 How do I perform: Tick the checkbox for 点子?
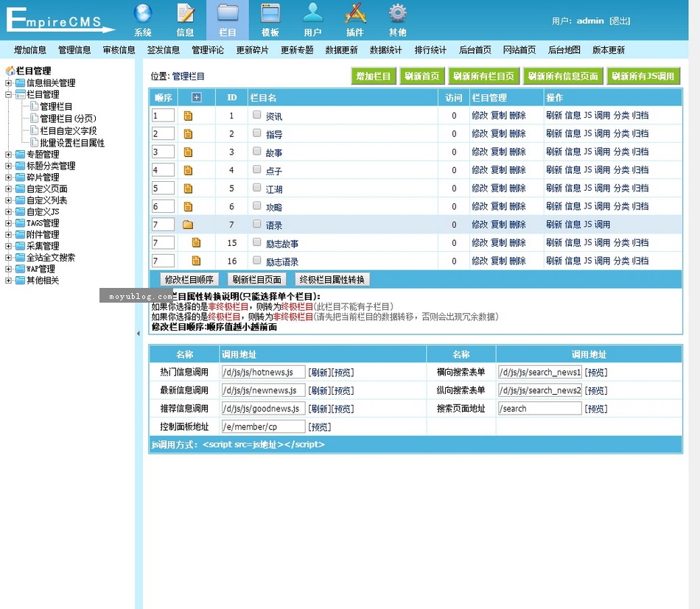tap(256, 169)
